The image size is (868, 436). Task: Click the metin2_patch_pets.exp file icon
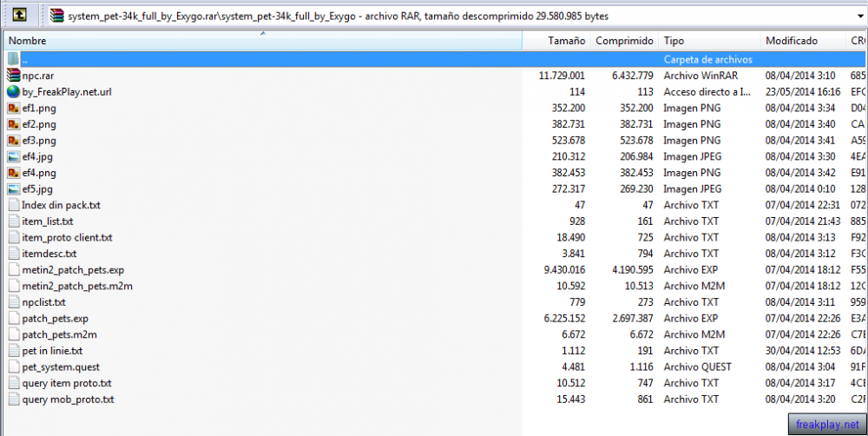[14, 270]
